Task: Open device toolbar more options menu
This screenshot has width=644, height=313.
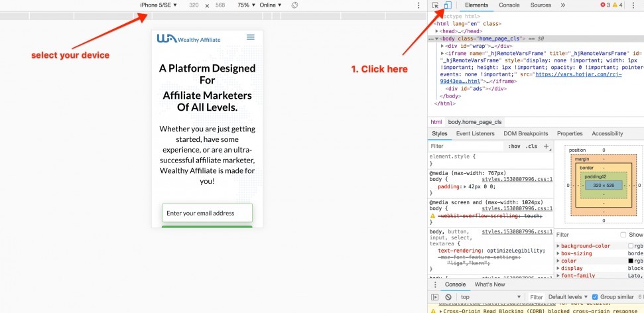Action: pos(419,5)
